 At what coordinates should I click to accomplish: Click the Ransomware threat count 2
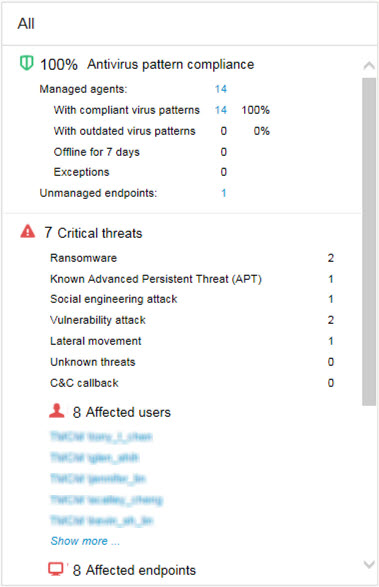(x=331, y=258)
